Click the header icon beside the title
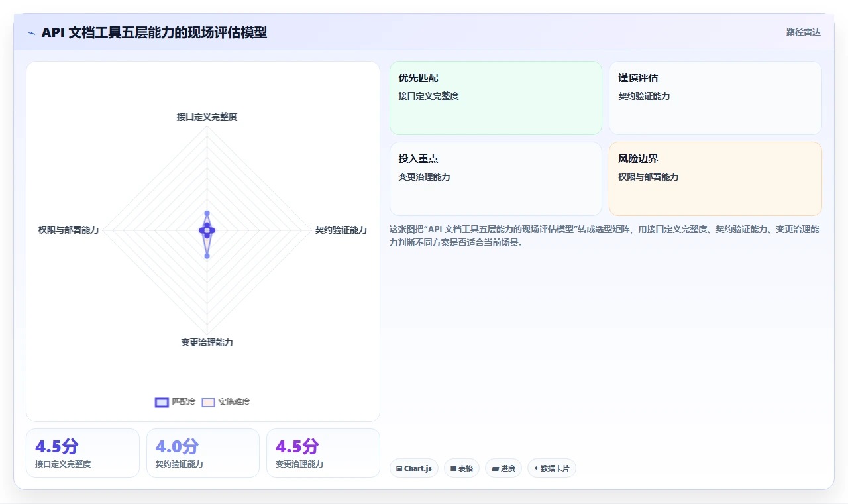Screen dimensions: 848x504 pyautogui.click(x=31, y=33)
